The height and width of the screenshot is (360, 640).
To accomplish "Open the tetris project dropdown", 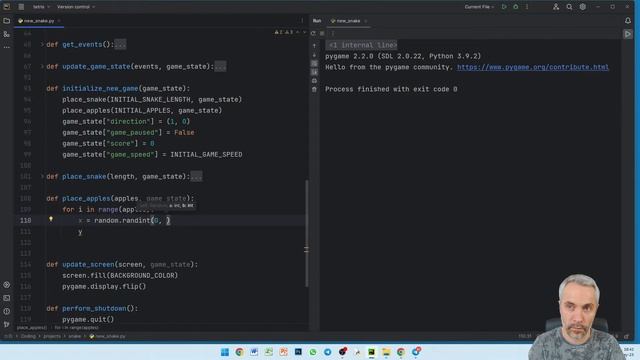I will (41, 7).
